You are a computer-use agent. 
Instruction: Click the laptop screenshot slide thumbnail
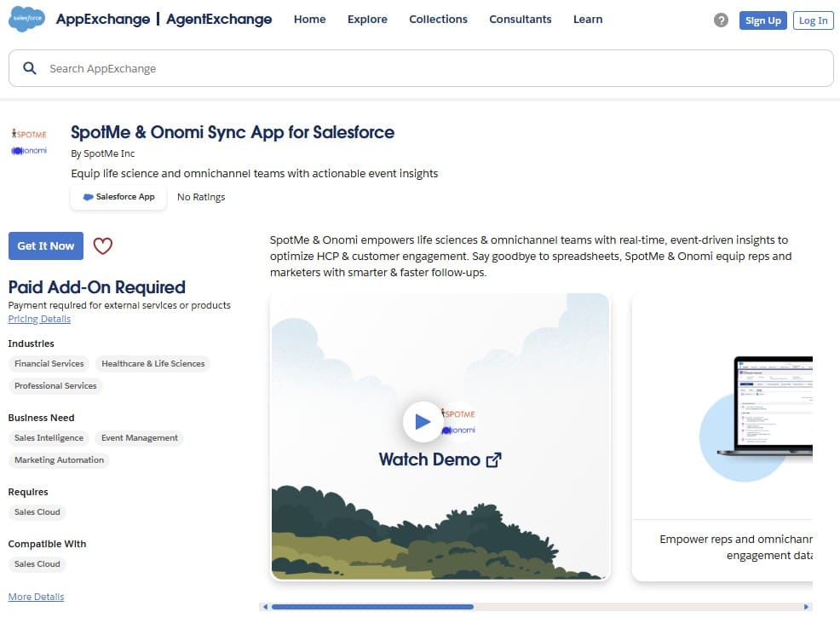pos(722,436)
